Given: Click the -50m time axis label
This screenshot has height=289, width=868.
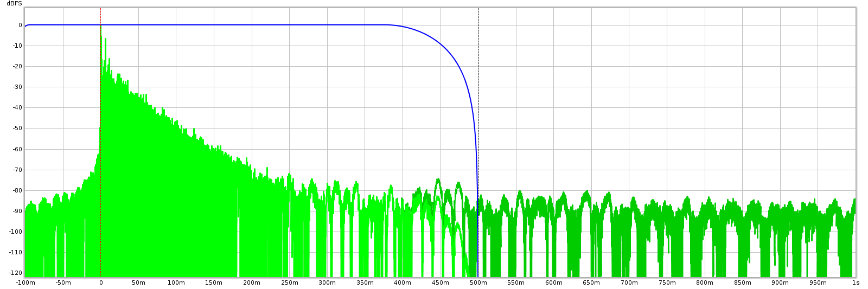Looking at the screenshot, I should pos(63,282).
